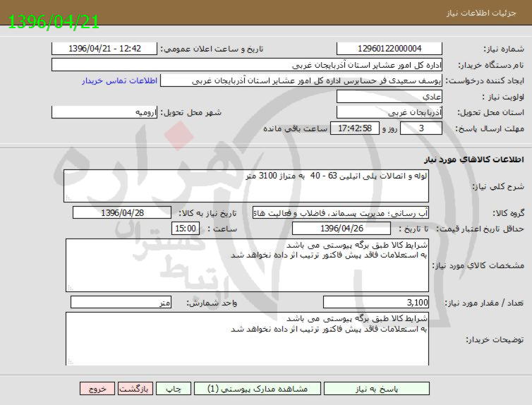Click the ایجاد کننده درخواست field
Viewport: 532px width, 405px height.
301,80
